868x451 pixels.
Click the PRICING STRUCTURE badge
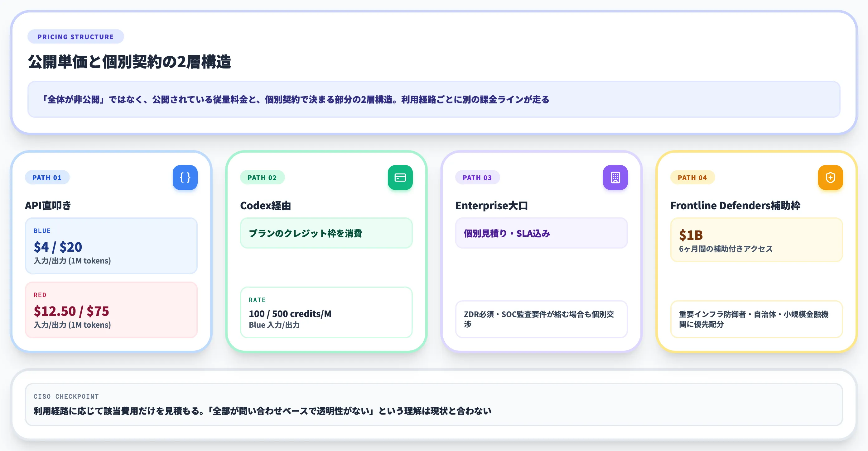[75, 37]
